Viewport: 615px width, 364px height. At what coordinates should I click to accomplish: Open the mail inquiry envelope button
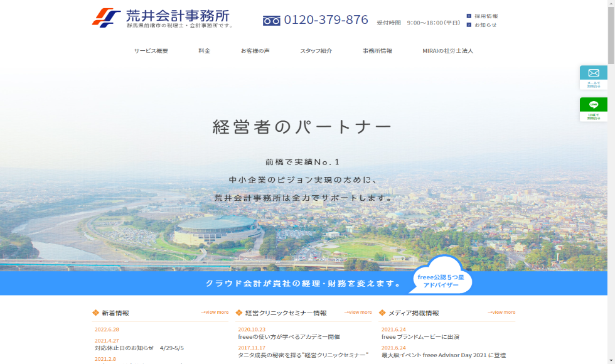pyautogui.click(x=593, y=77)
